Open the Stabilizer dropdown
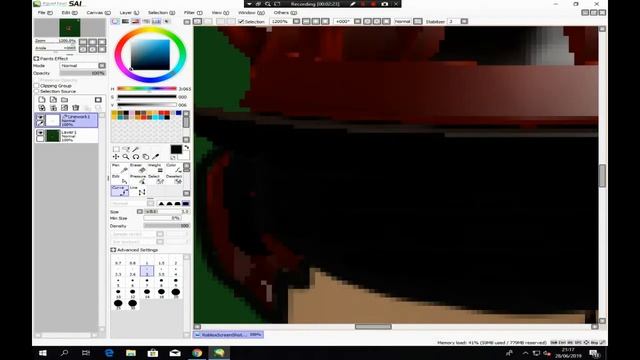Image resolution: width=640 pixels, height=360 pixels. pos(464,21)
